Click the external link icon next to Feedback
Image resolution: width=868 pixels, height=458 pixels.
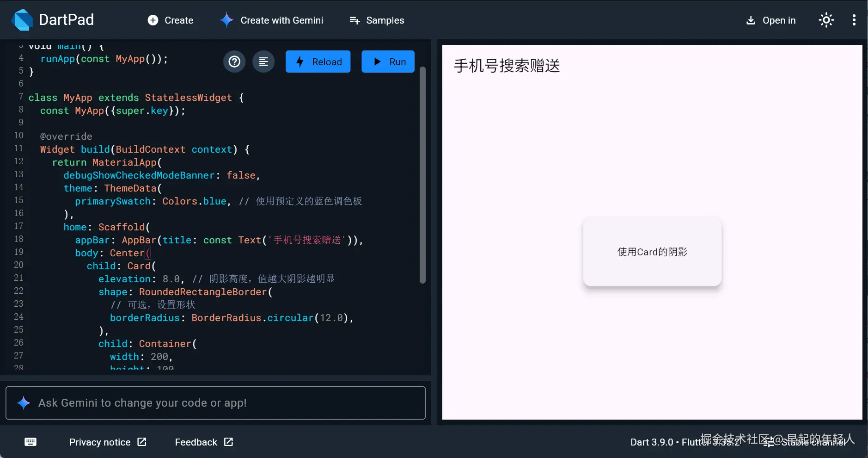(x=228, y=442)
